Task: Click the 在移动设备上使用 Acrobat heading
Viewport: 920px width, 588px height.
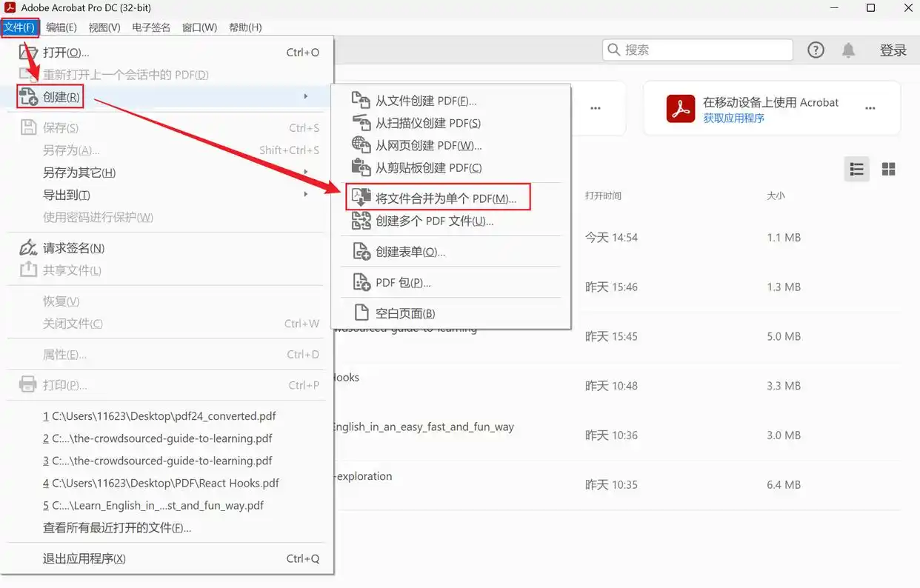Action: [770, 102]
